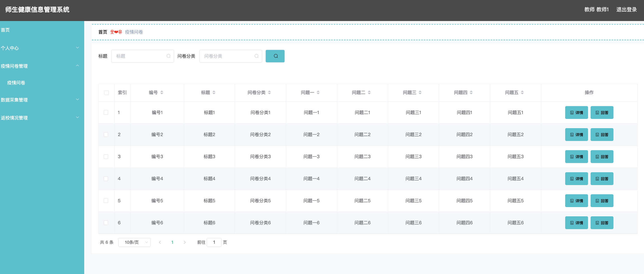644x274 pixels.
Task: Open 回答 for row 编号4
Action: (602, 179)
